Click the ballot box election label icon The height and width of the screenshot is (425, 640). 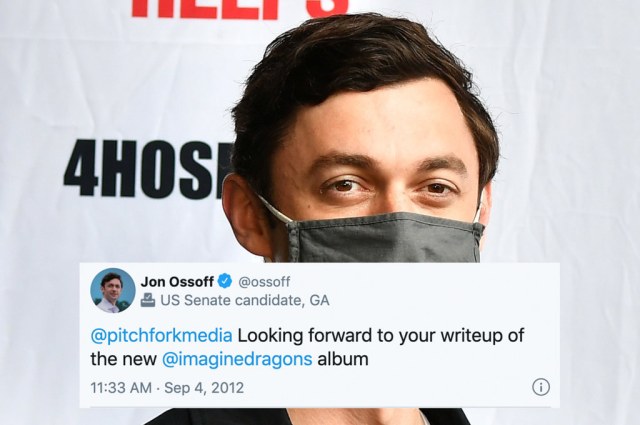point(148,300)
